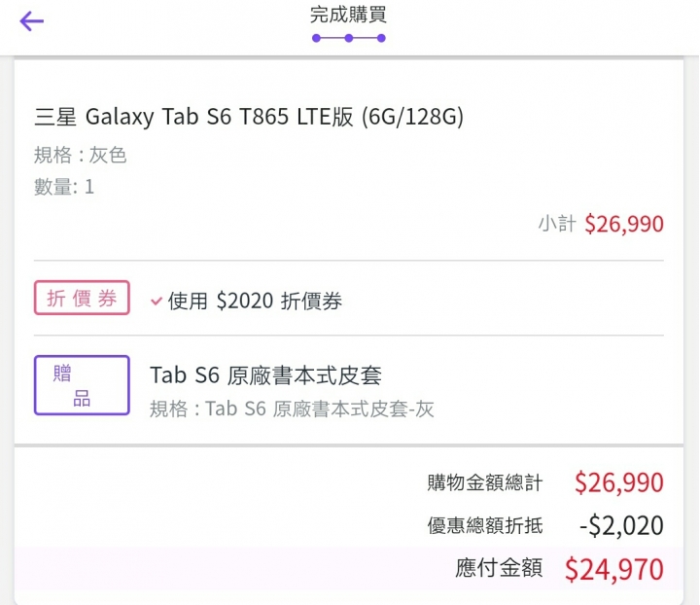Click the gift spec 原廠書本式皮套-灰 line
Viewport: 700px width, 605px height.
click(x=292, y=409)
